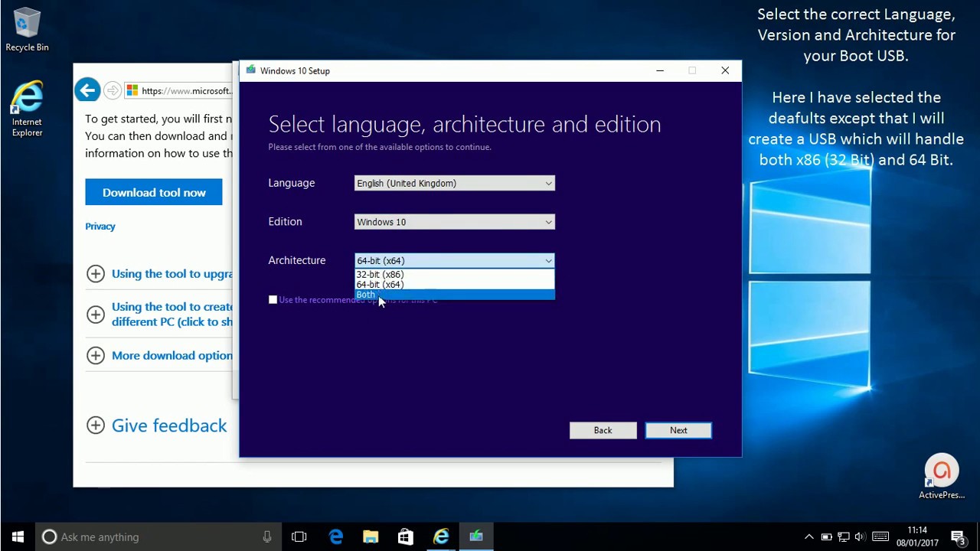Expand 'Using the tool to upgrade' section
The width and height of the screenshot is (980, 551).
pos(96,274)
